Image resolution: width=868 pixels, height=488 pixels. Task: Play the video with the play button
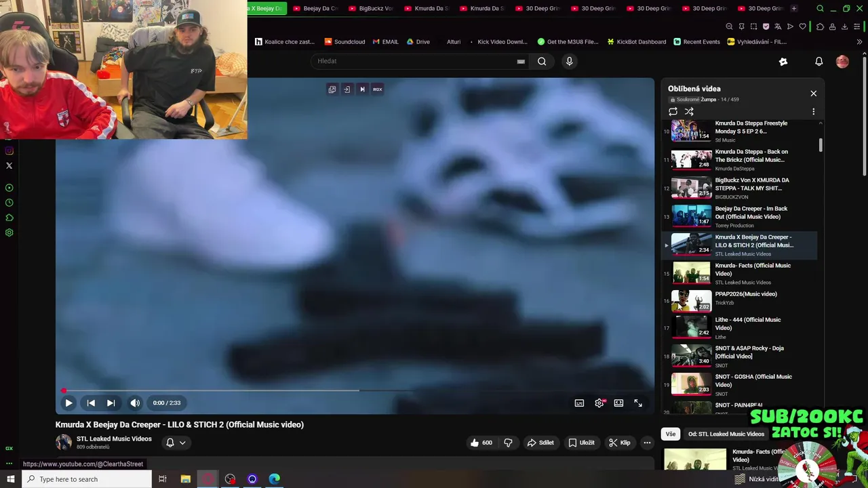click(x=68, y=403)
